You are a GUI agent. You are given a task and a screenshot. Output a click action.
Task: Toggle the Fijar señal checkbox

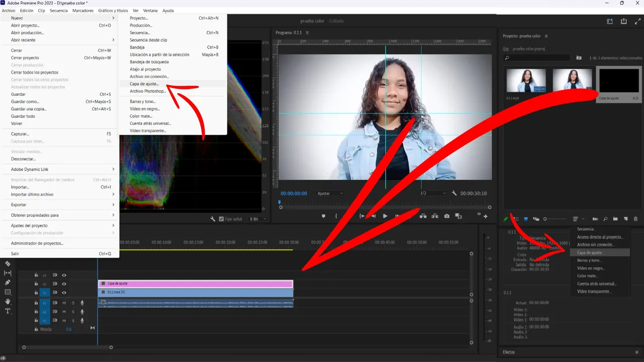pos(222,219)
